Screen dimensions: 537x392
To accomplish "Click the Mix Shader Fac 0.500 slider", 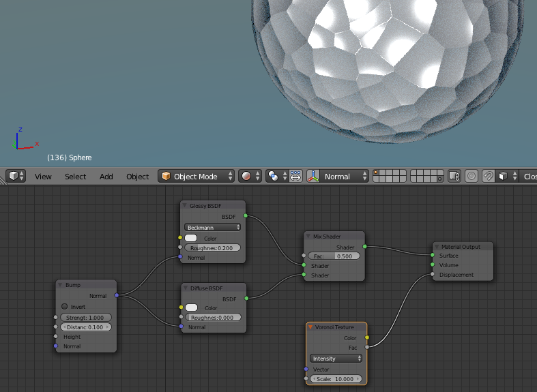I will (x=334, y=256).
